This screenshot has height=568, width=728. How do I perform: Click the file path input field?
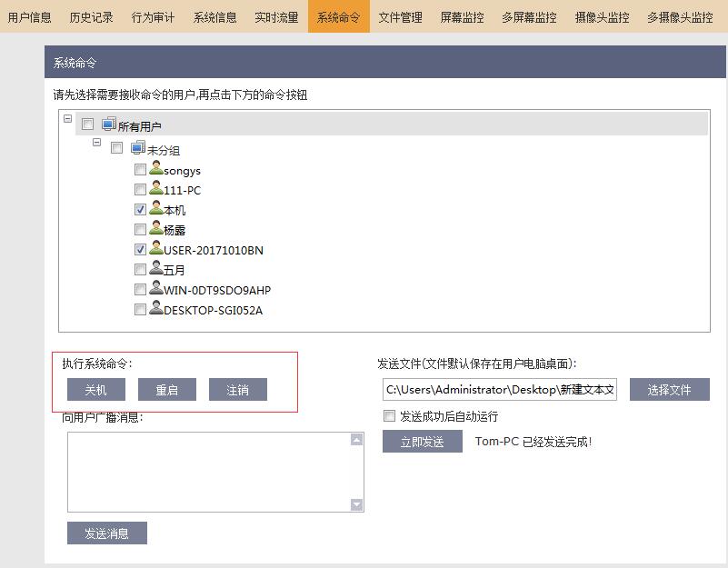click(x=499, y=390)
